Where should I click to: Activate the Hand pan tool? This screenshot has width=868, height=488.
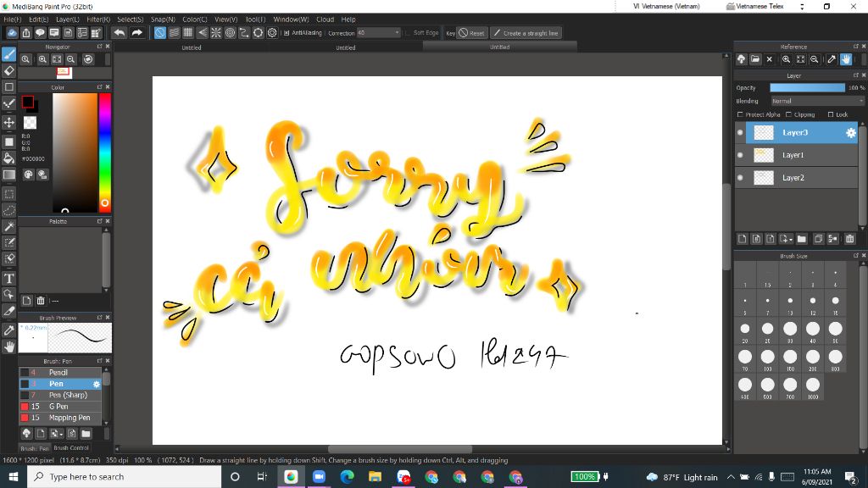click(8, 347)
